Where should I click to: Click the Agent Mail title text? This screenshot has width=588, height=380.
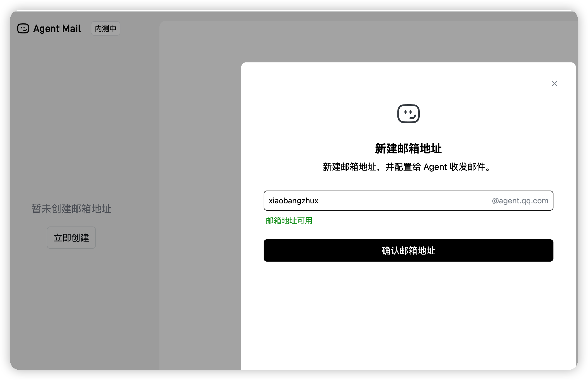tap(57, 28)
